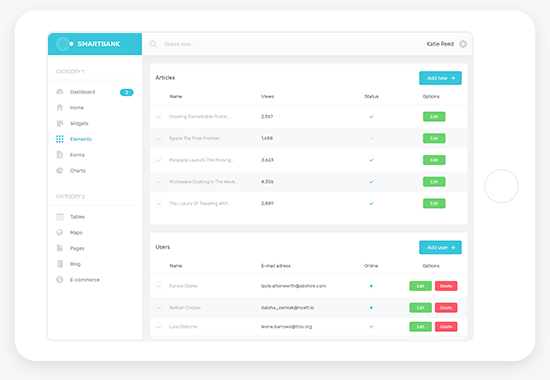Click the search magnifier icon

[153, 44]
